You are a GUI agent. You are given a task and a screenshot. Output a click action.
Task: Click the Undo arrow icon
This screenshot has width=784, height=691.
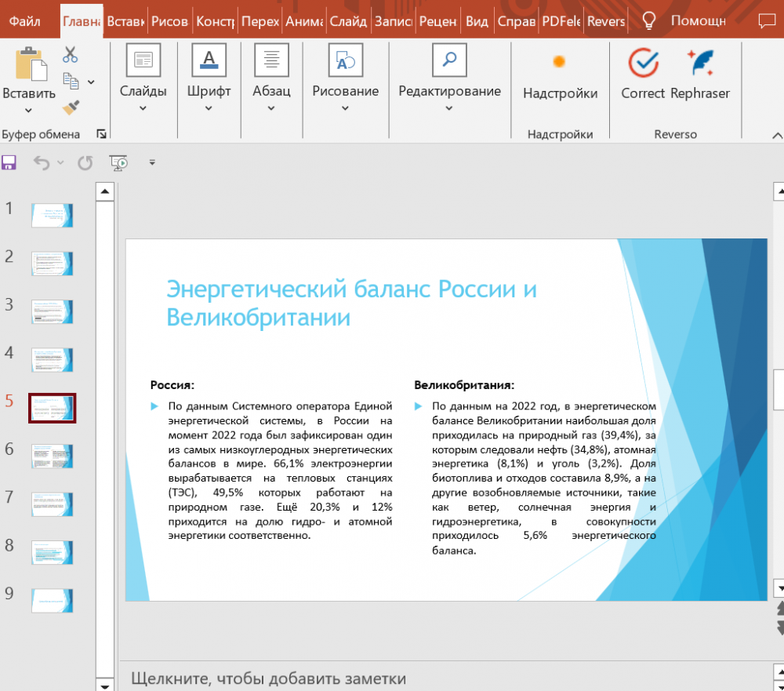(x=42, y=162)
